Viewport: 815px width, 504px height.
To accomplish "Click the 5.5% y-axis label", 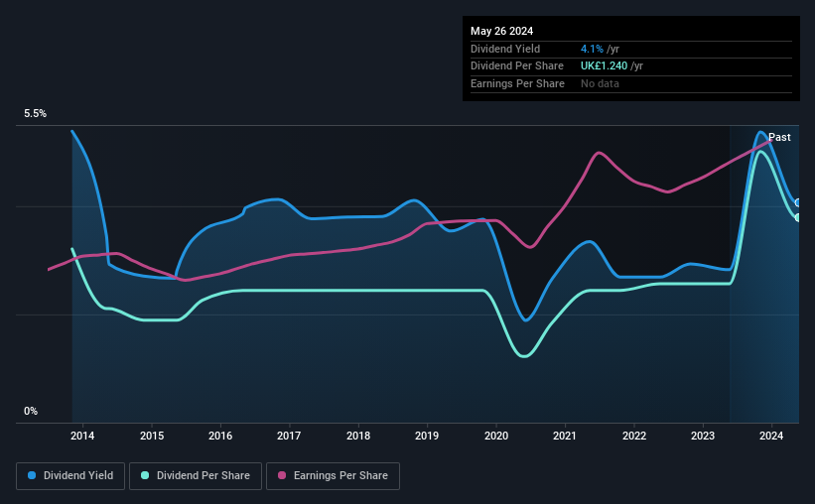I will [35, 113].
